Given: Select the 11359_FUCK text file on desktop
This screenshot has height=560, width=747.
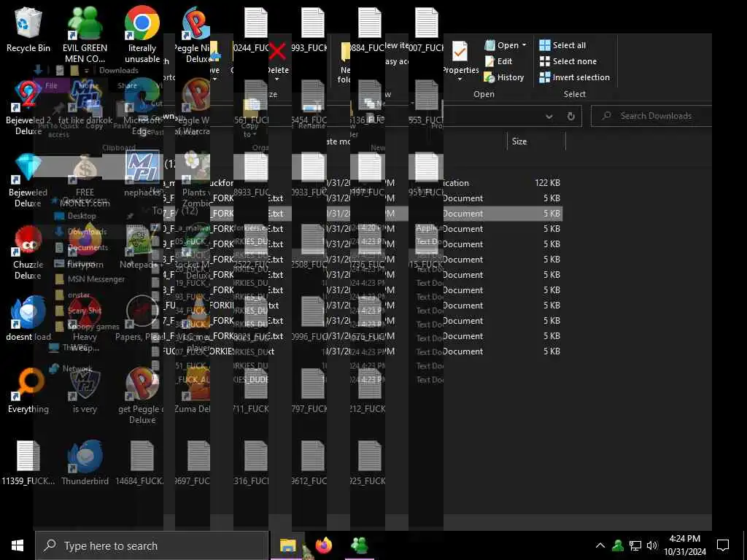Looking at the screenshot, I should (28, 463).
